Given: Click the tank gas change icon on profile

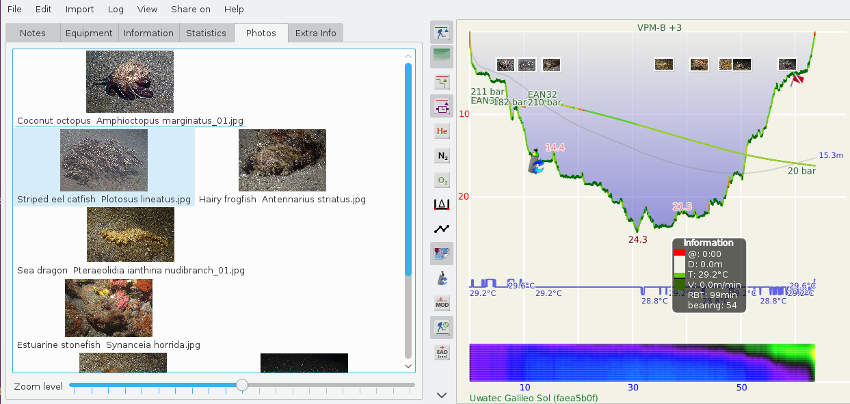Looking at the screenshot, I should click(x=538, y=161).
